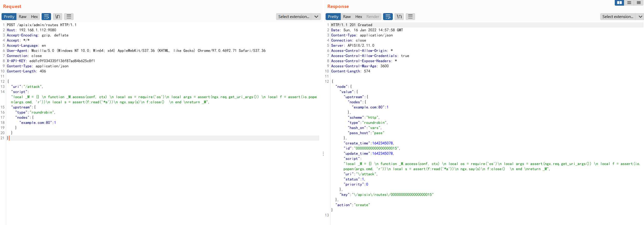Click the "hash_on":"vars" response line
This screenshot has height=225, width=644.
365,128
